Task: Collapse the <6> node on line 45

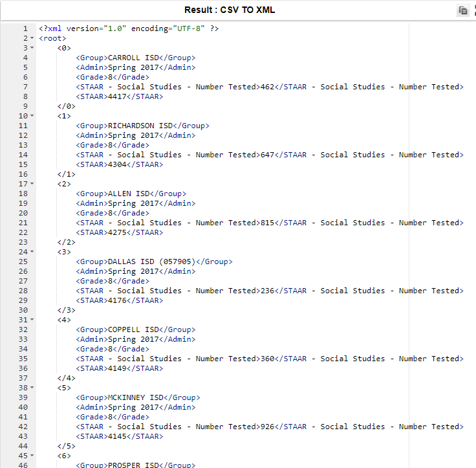Action: pyautogui.click(x=32, y=456)
